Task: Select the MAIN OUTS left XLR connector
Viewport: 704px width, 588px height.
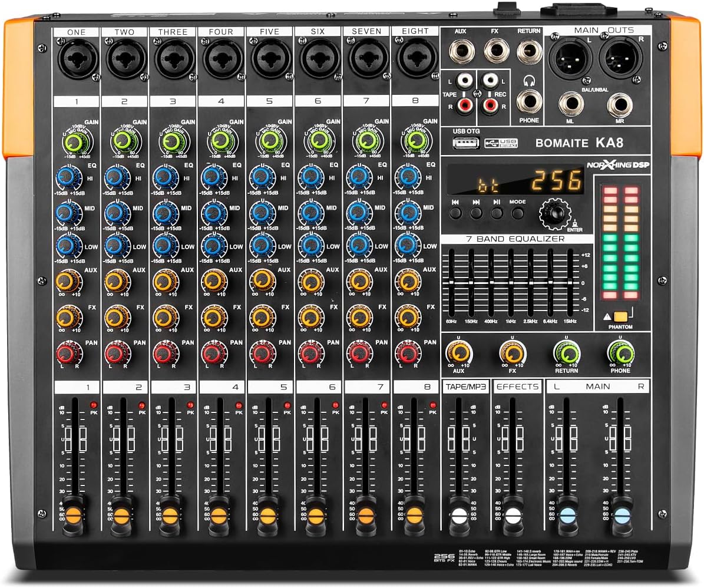Action: [569, 59]
